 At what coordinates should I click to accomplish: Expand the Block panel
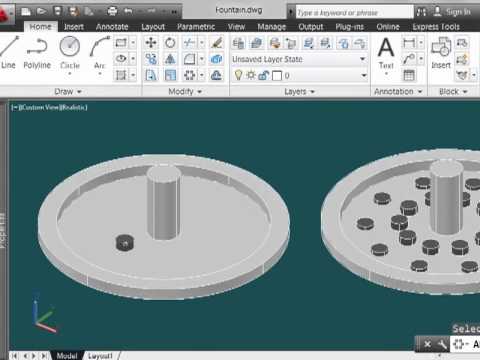[x=453, y=91]
